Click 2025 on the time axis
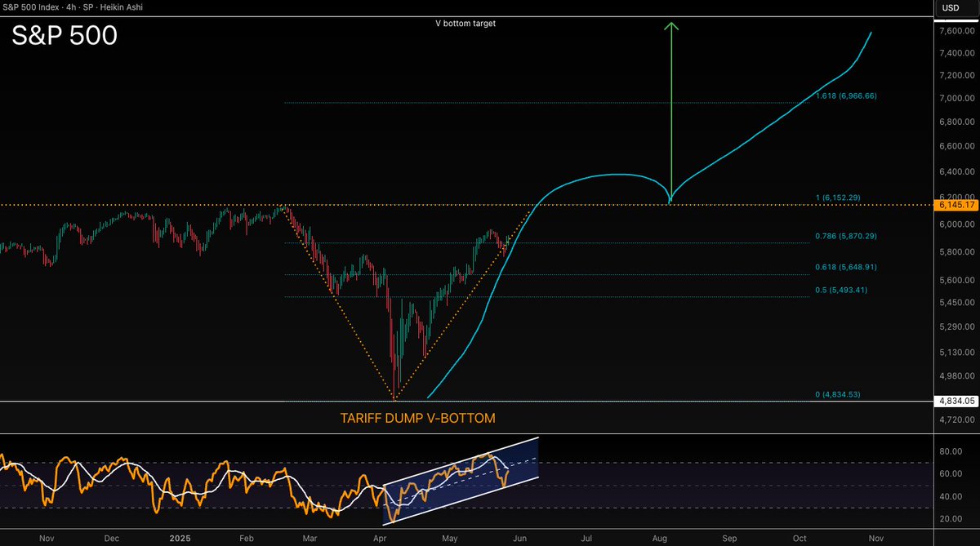 coord(181,539)
